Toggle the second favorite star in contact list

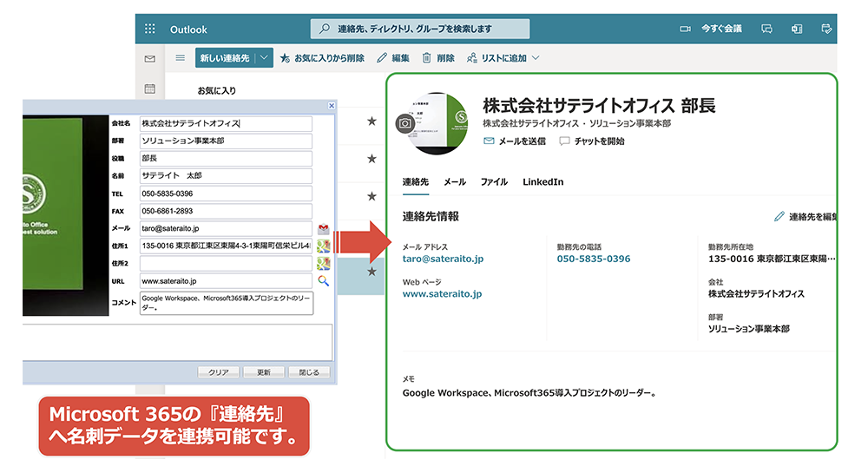(x=372, y=159)
